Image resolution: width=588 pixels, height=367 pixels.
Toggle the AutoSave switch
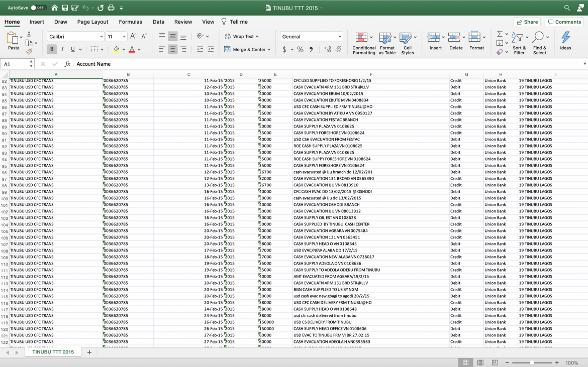[x=38, y=8]
